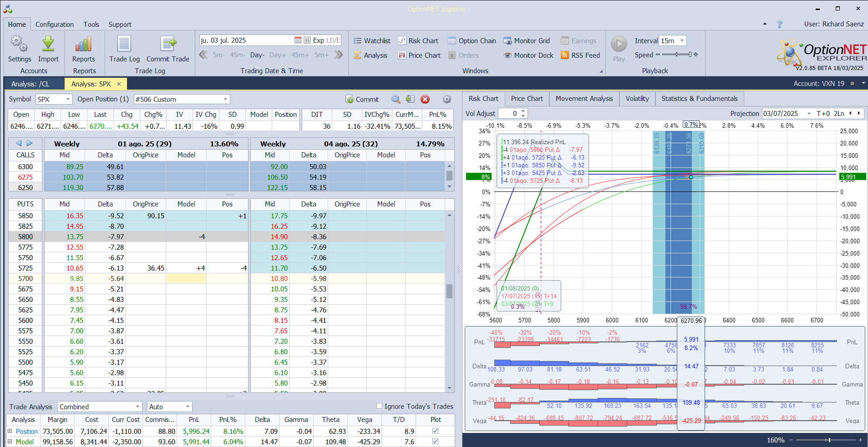Switch to the Support ribbon tab

(x=120, y=25)
